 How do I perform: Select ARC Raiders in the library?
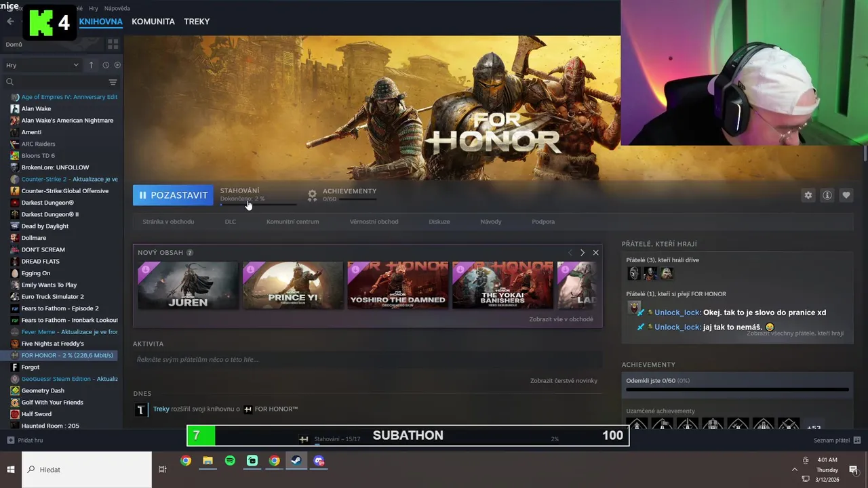tap(38, 144)
